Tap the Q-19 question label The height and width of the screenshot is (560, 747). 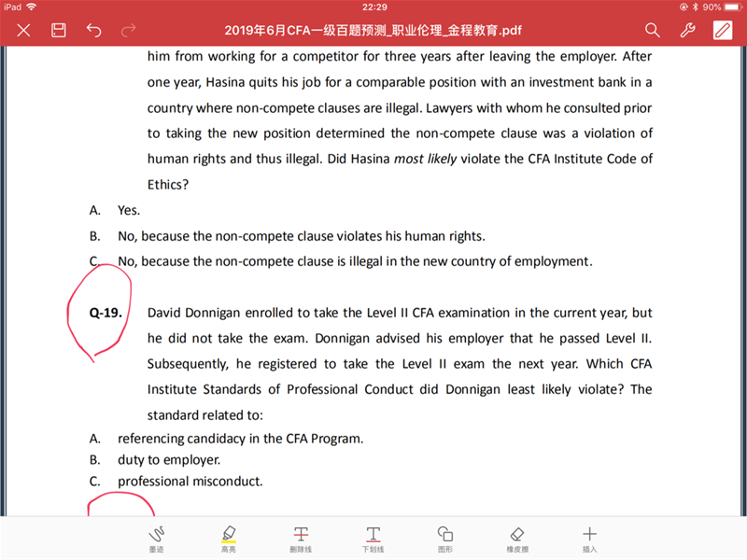(106, 313)
